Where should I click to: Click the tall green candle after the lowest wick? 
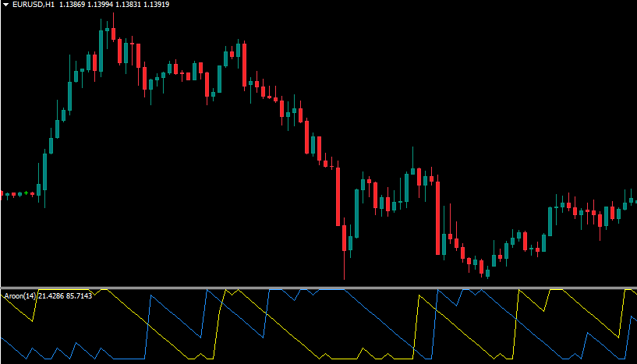357,212
